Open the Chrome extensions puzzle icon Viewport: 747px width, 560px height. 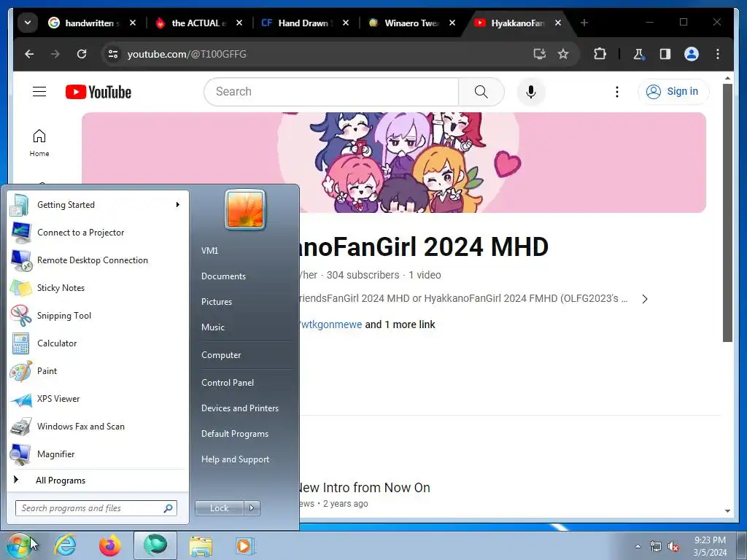600,54
